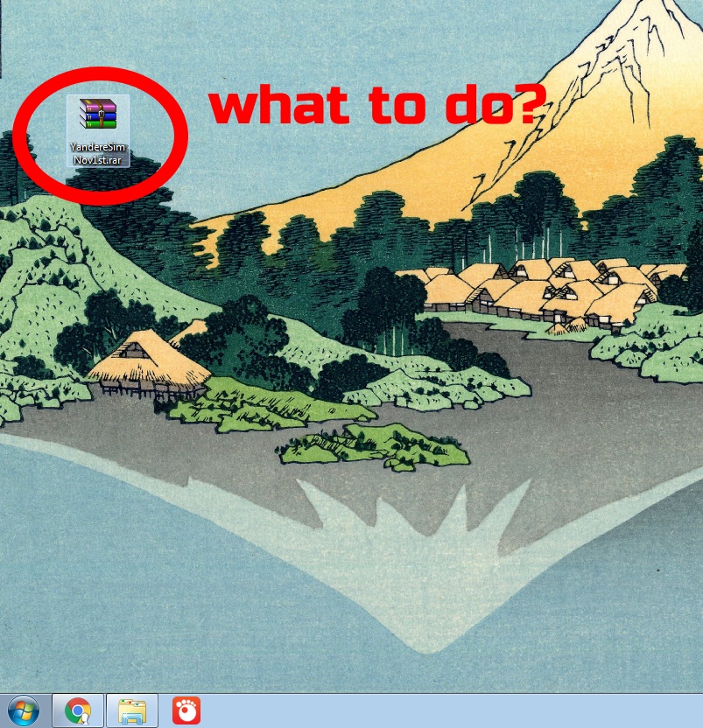Open Windows Explorer from the taskbar

click(x=132, y=710)
